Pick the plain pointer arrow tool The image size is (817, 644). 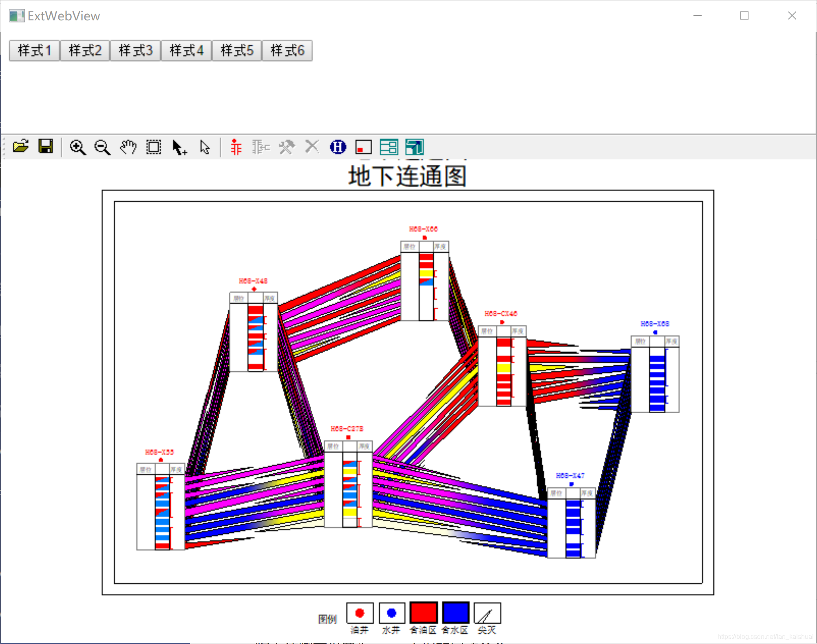point(205,147)
